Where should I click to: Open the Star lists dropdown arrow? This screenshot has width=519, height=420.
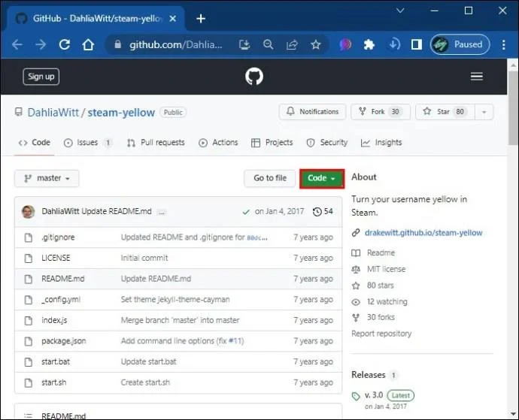pos(484,112)
